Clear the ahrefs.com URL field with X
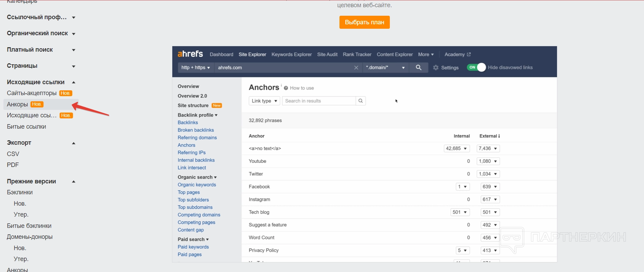This screenshot has height=272, width=644. [356, 68]
